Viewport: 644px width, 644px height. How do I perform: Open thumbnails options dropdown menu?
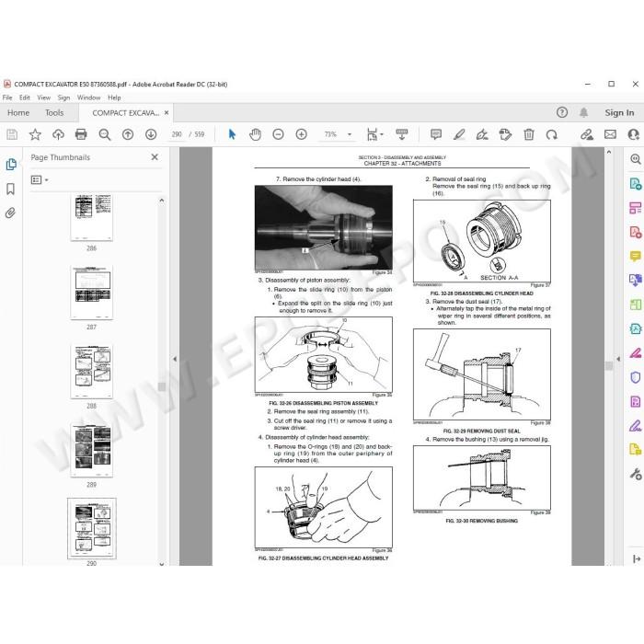(40, 180)
